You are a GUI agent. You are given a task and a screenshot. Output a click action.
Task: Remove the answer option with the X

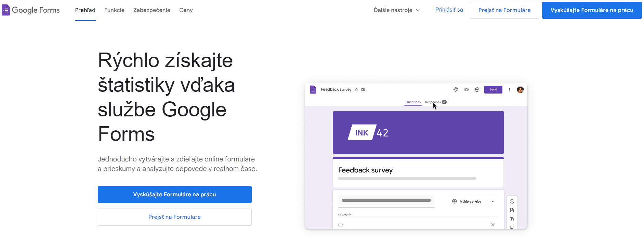[x=492, y=225]
